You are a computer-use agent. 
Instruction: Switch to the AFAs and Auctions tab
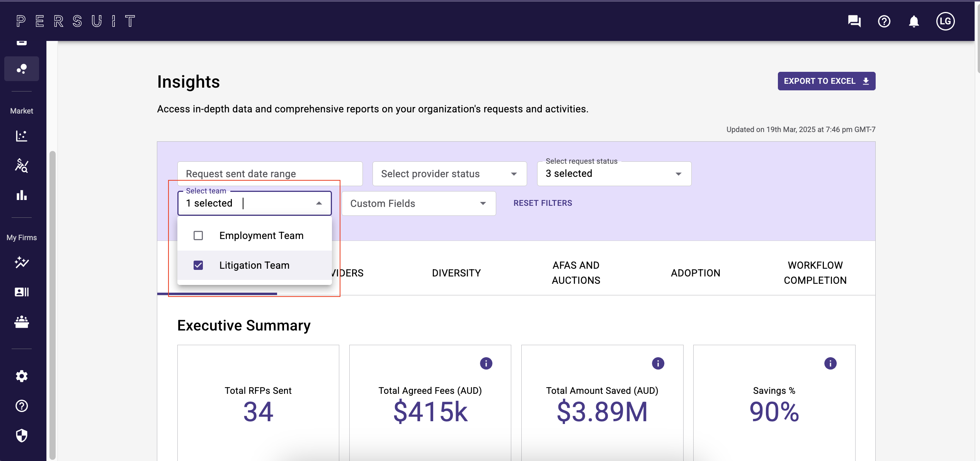[x=576, y=273]
